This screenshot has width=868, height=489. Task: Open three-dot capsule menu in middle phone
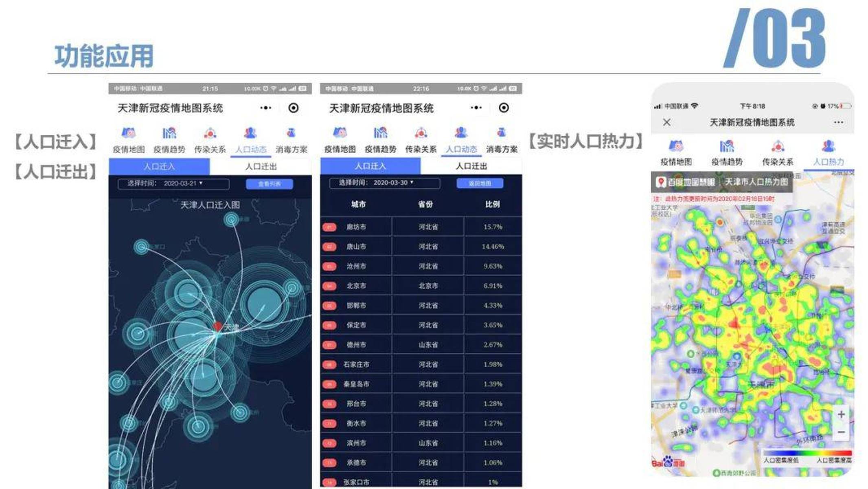[476, 108]
